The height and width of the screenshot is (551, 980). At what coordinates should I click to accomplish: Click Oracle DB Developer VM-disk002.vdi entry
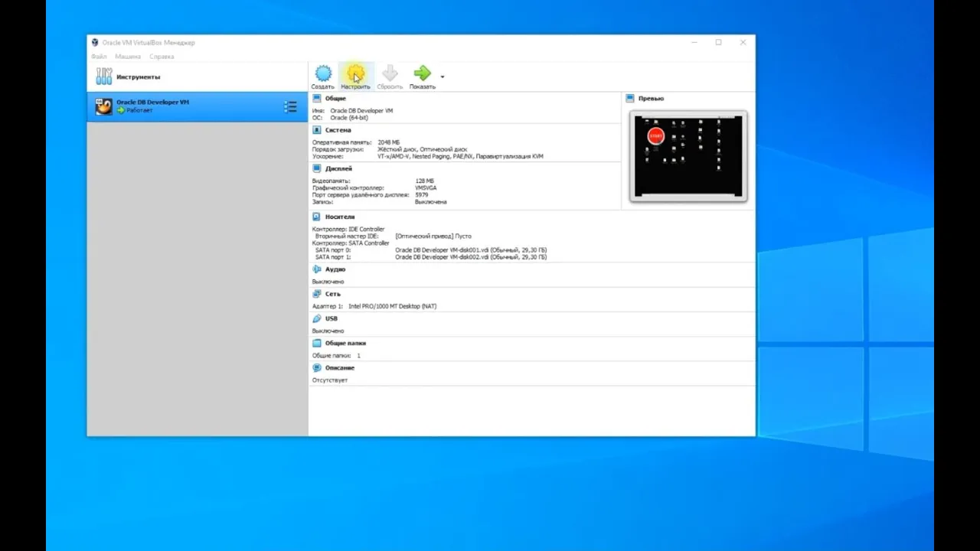[x=471, y=257]
